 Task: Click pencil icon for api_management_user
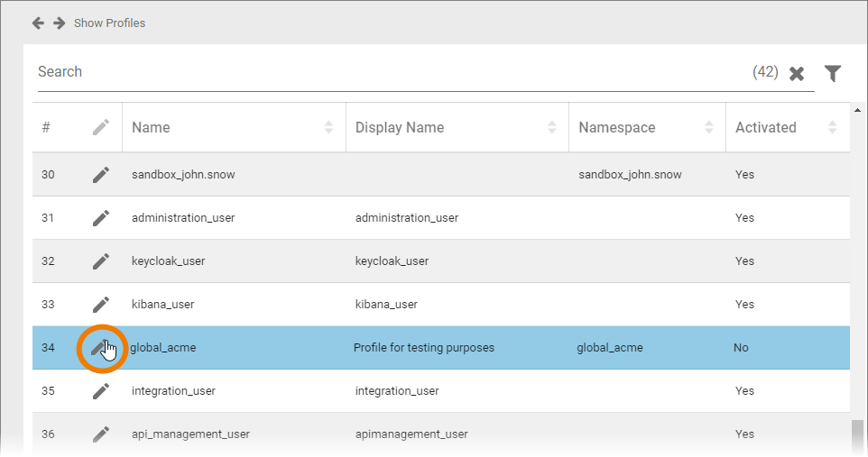101,434
